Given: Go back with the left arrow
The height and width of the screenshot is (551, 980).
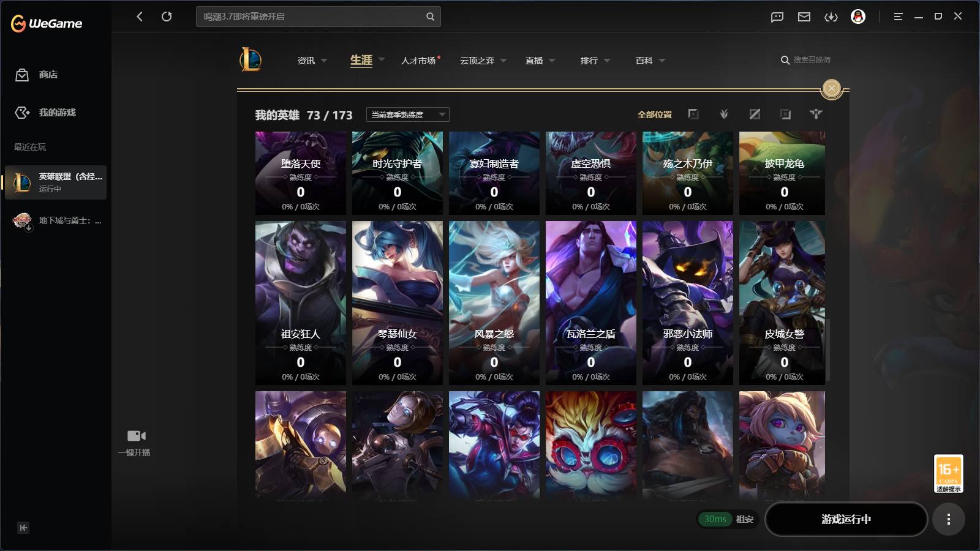Looking at the screenshot, I should pyautogui.click(x=140, y=17).
